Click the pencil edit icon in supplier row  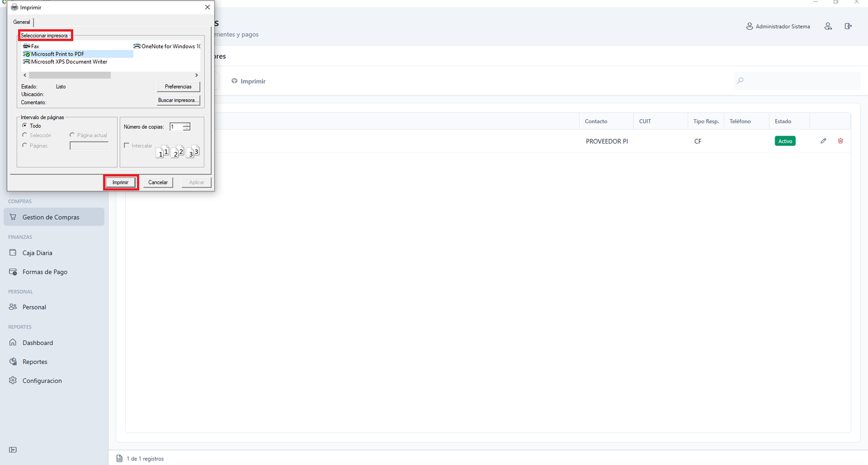pyautogui.click(x=823, y=141)
